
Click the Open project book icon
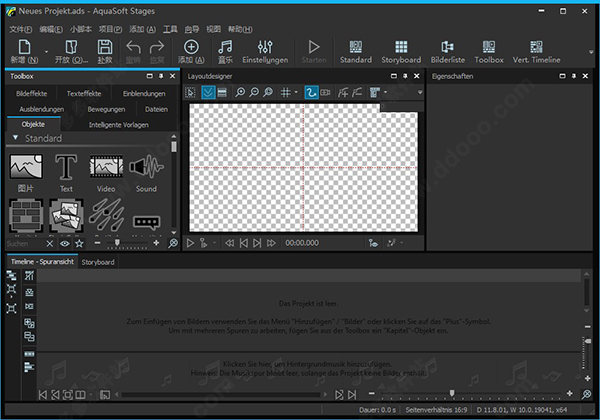tap(71, 47)
